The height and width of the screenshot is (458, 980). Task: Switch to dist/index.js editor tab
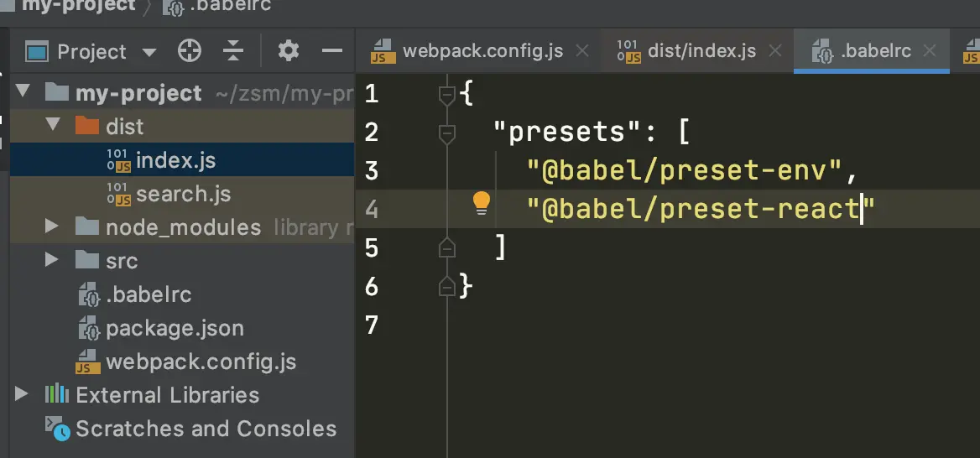pos(701,50)
